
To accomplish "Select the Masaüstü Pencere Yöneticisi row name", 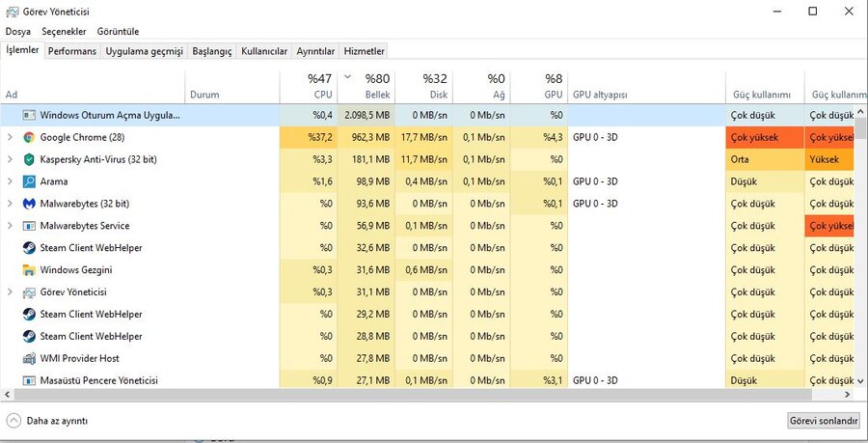I will pyautogui.click(x=99, y=381).
